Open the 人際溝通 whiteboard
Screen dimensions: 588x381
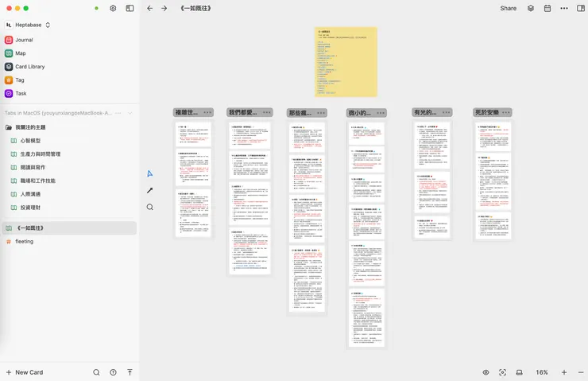tap(30, 194)
